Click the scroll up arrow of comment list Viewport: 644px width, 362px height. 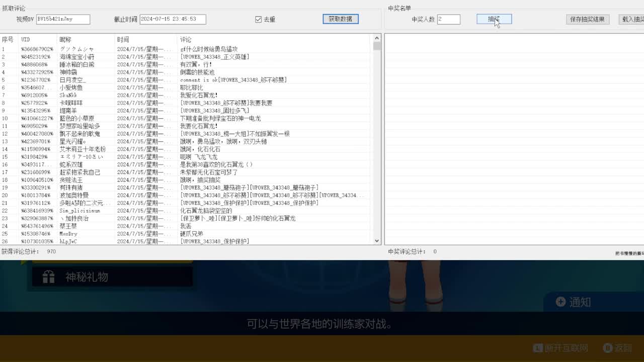377,38
